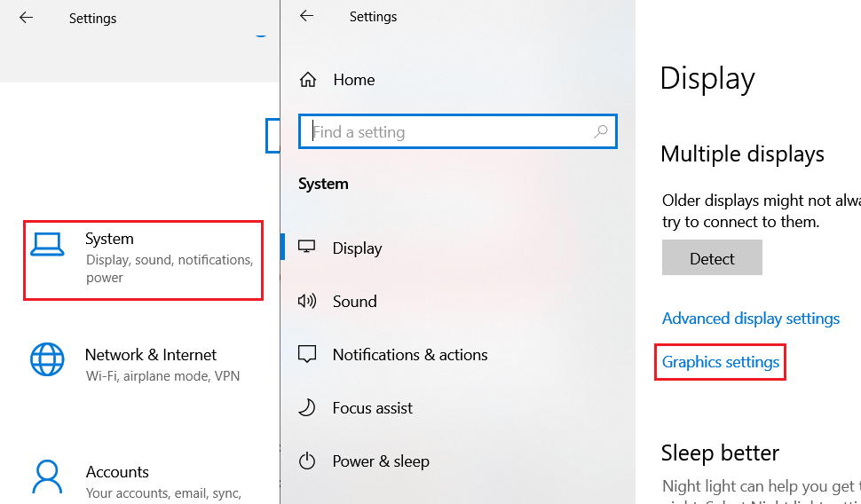The height and width of the screenshot is (504, 861).
Task: Click the Sound speaker icon
Action: (x=307, y=301)
